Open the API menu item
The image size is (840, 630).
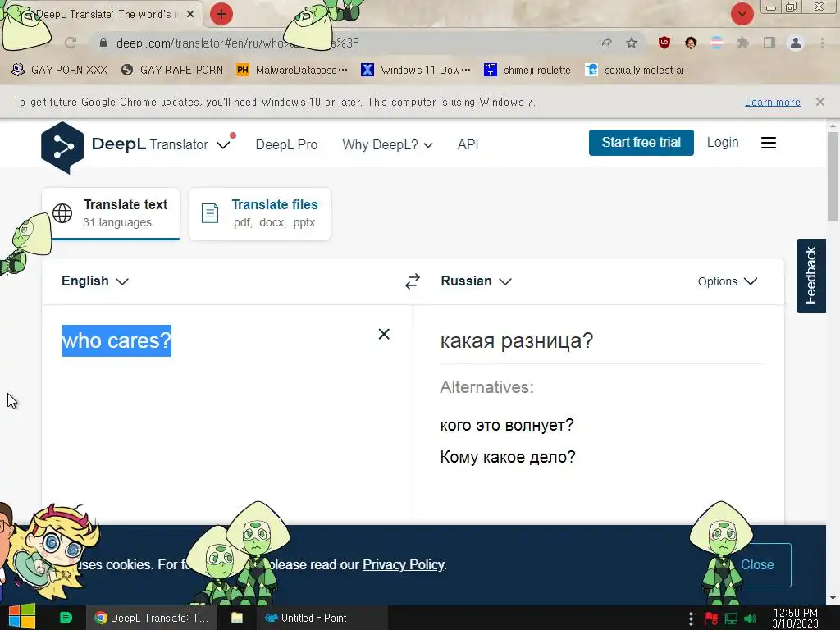(x=468, y=144)
